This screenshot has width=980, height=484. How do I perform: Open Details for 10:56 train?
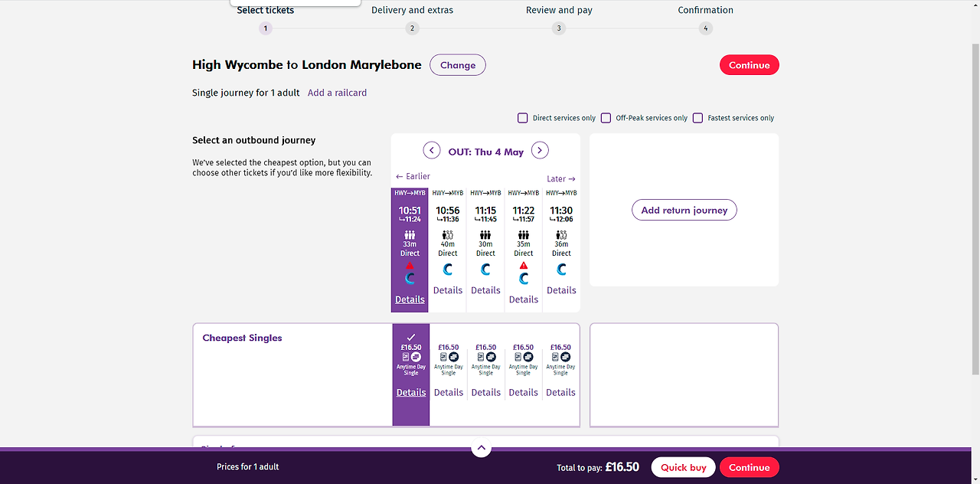pyautogui.click(x=448, y=290)
